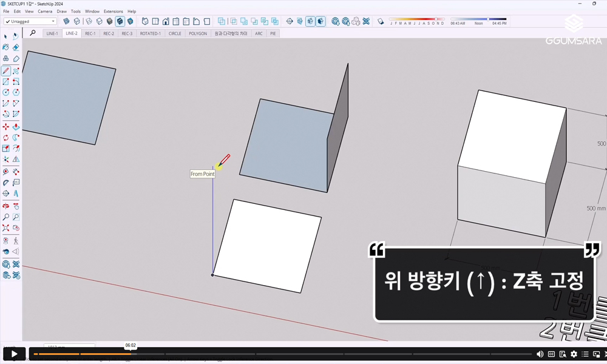607x364 pixels.
Task: Choose the Select arrow tool
Action: (6, 36)
